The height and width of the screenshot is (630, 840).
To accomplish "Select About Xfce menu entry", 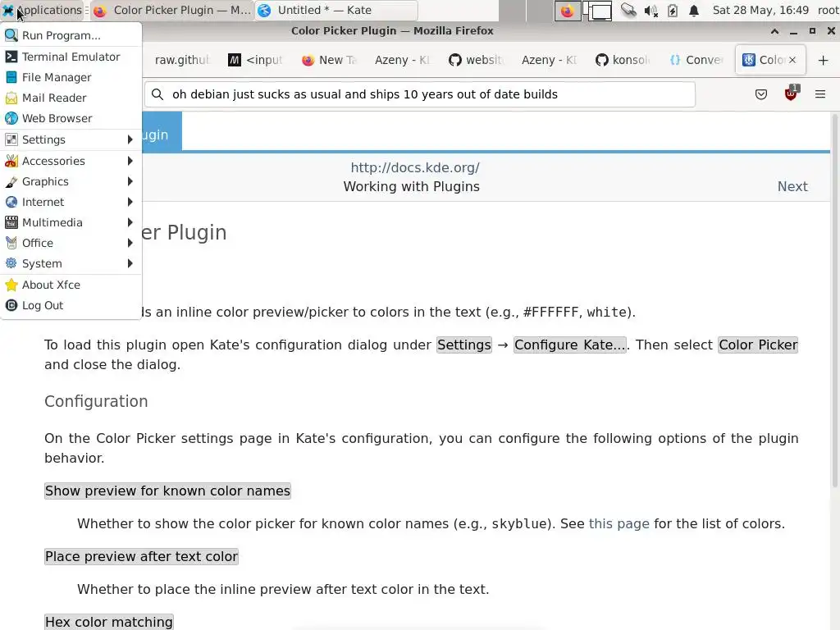I will (x=71, y=285).
